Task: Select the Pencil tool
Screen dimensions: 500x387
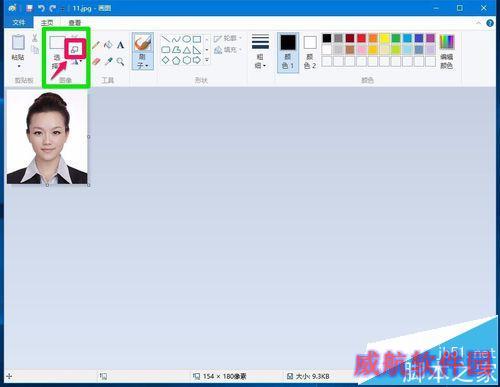Action: point(96,45)
